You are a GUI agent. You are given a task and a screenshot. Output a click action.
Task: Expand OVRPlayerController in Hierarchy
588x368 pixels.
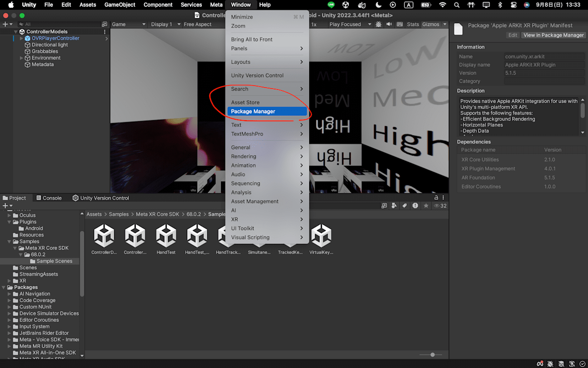[x=21, y=38]
